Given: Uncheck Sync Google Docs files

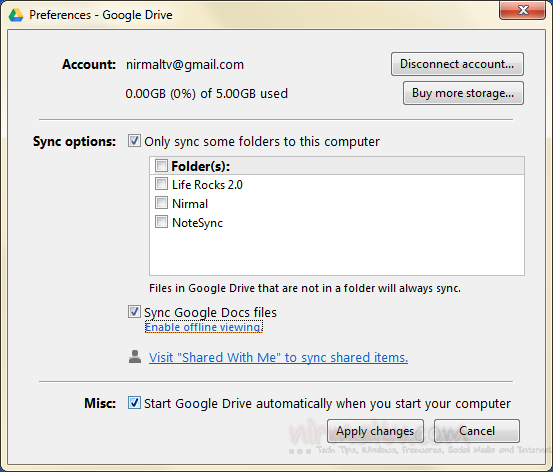Looking at the screenshot, I should pos(134,312).
